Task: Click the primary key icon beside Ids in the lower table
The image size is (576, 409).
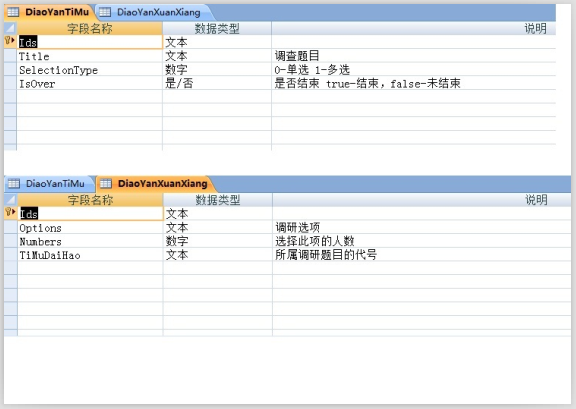Action: click(10, 212)
